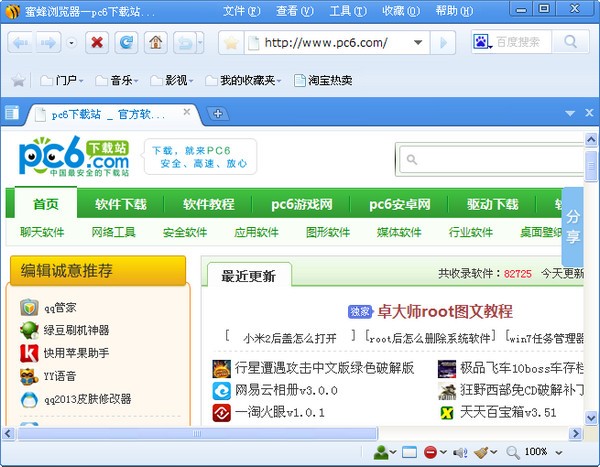Click the 图形软件 category link
Viewport: 600px width, 467px height.
pyautogui.click(x=328, y=232)
